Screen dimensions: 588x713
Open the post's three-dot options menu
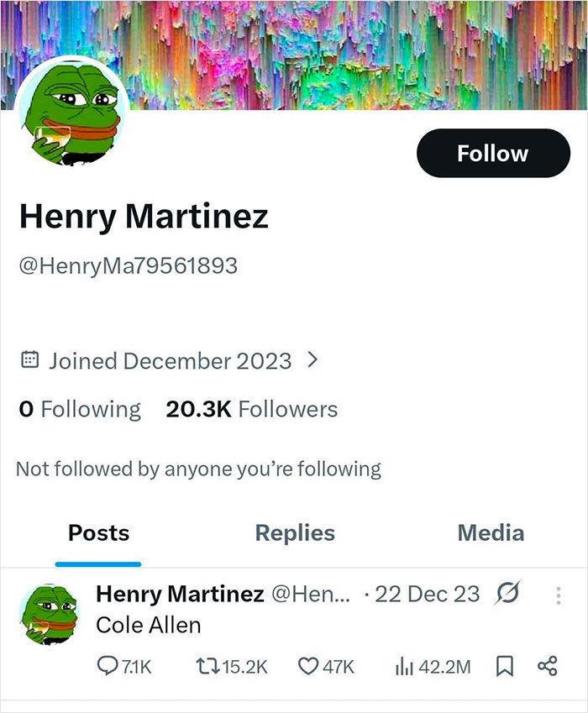[560, 594]
